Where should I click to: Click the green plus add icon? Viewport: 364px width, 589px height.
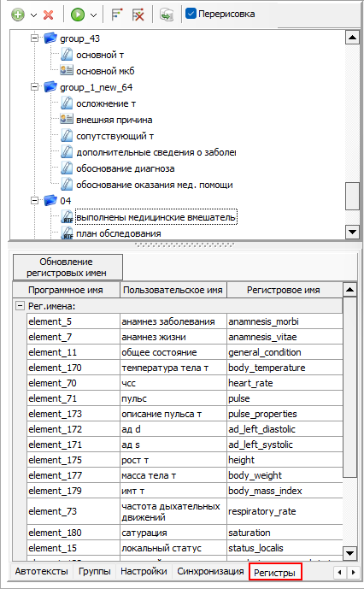point(18,15)
